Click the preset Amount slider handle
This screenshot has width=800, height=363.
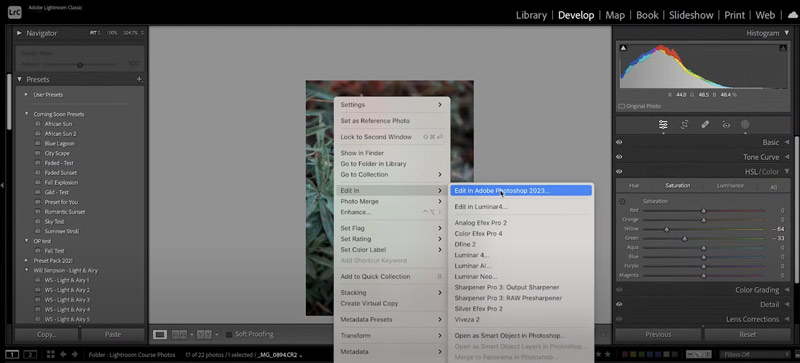[x=80, y=65]
